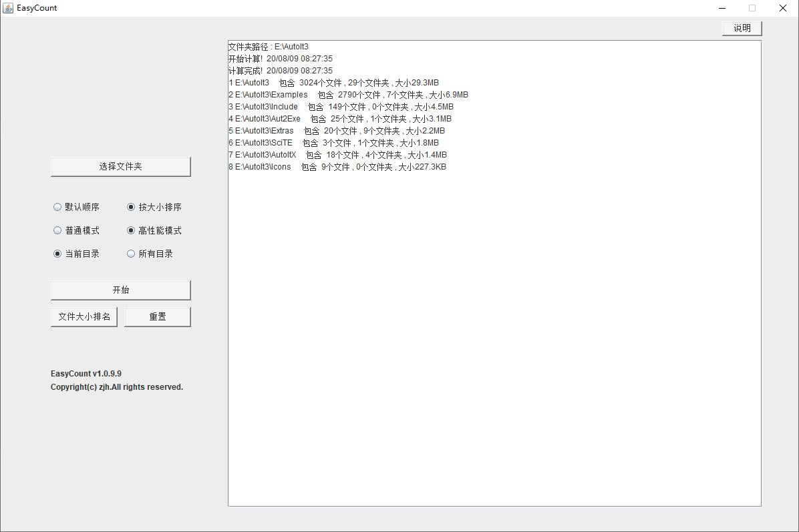
Task: Click the 选择文件夹 folder selection button
Action: pyautogui.click(x=120, y=166)
